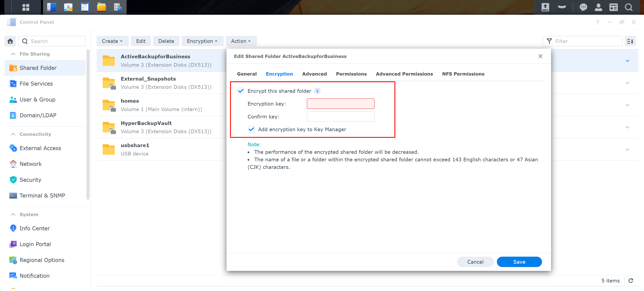
Task: Click the Delete button in the toolbar
Action: [x=166, y=41]
